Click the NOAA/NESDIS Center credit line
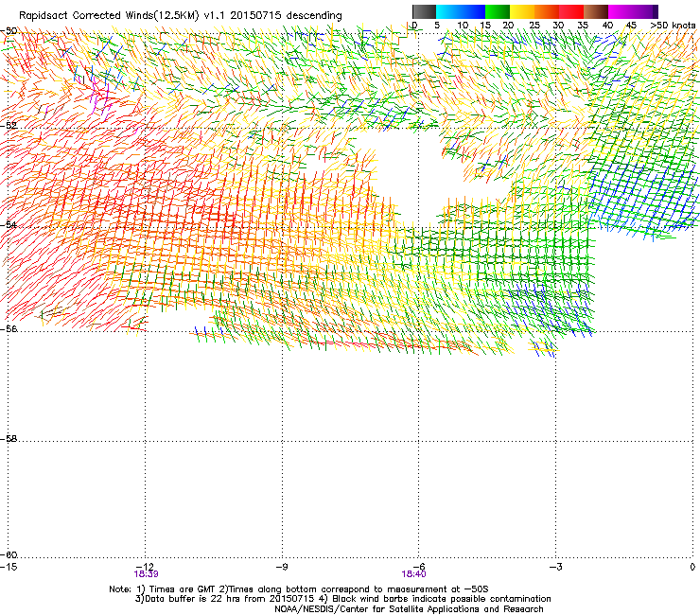The height and width of the screenshot is (615, 700). pos(409,609)
